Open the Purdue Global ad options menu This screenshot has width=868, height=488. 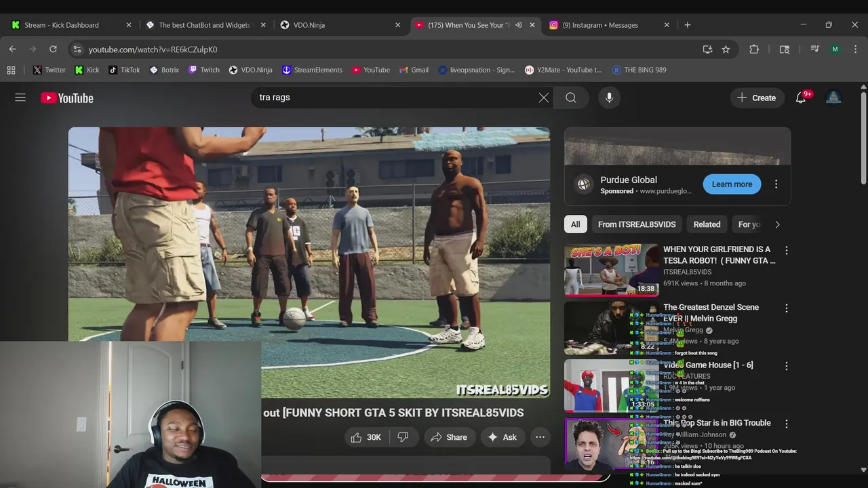[776, 184]
